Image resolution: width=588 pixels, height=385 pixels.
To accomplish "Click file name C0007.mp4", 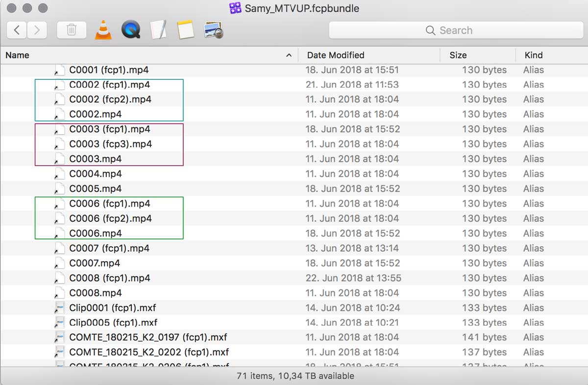I will click(x=95, y=263).
